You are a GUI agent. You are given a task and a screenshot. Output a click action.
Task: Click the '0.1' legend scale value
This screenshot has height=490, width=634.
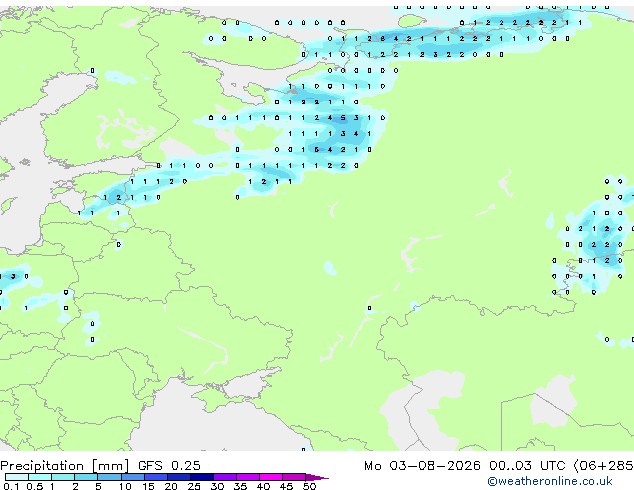pyautogui.click(x=11, y=486)
